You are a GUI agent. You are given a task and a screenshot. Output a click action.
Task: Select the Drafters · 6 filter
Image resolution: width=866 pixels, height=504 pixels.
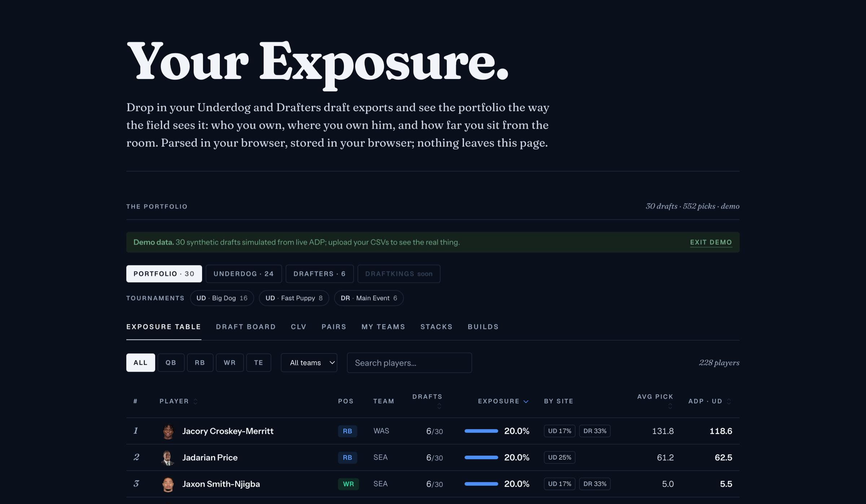click(320, 274)
